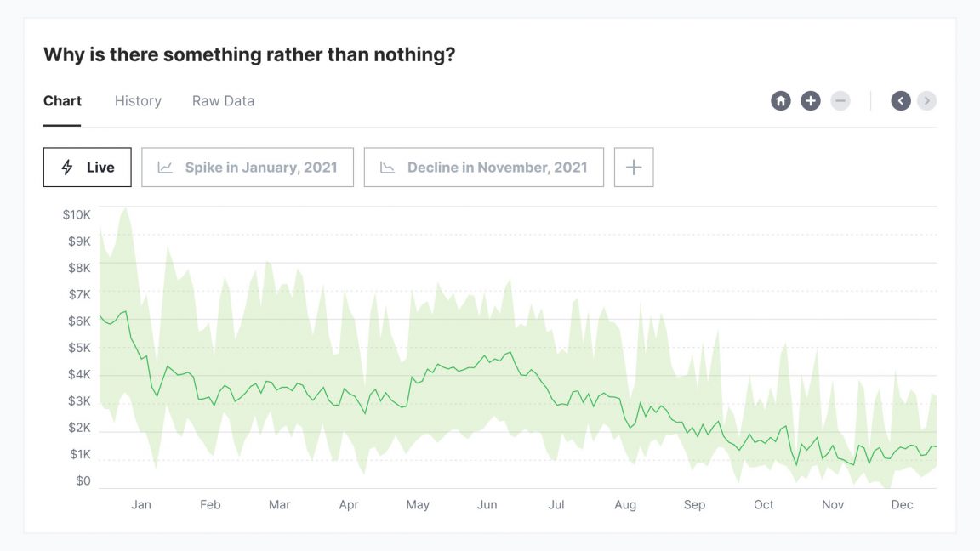Open the History tab

[x=138, y=101]
